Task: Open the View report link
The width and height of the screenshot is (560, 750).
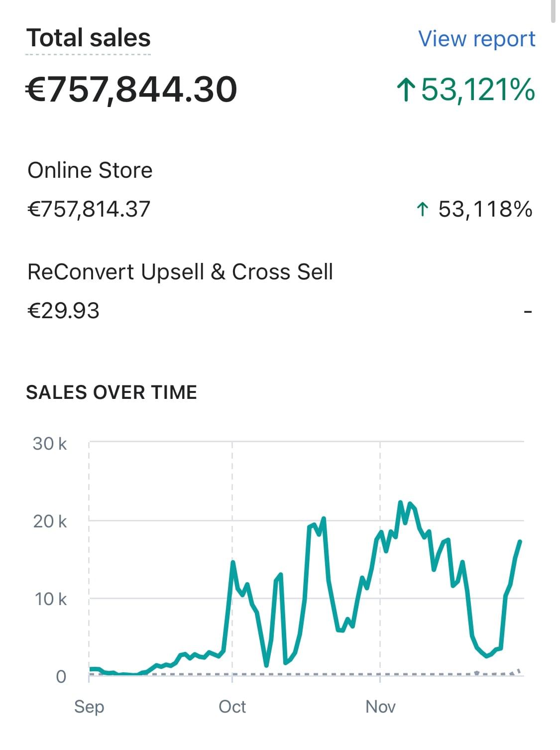Action: tap(476, 39)
